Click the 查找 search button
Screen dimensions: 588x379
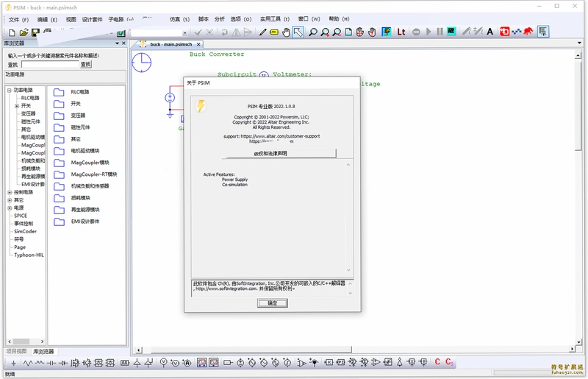tap(86, 65)
